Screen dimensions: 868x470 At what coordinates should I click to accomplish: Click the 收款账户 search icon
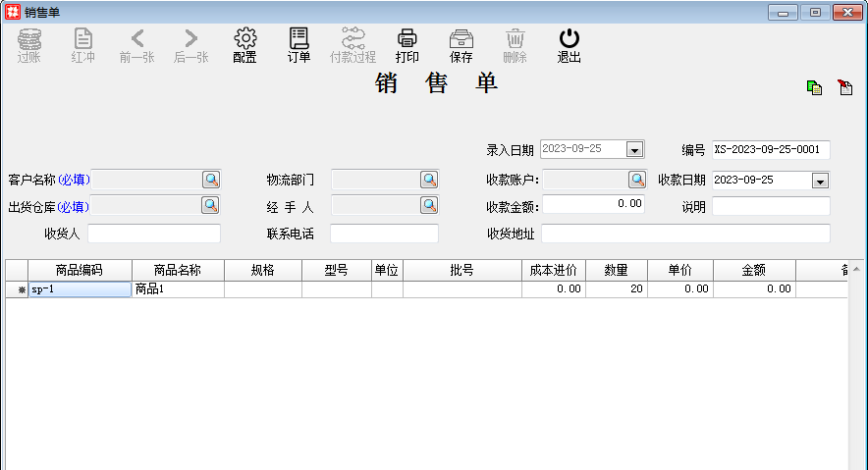[637, 180]
